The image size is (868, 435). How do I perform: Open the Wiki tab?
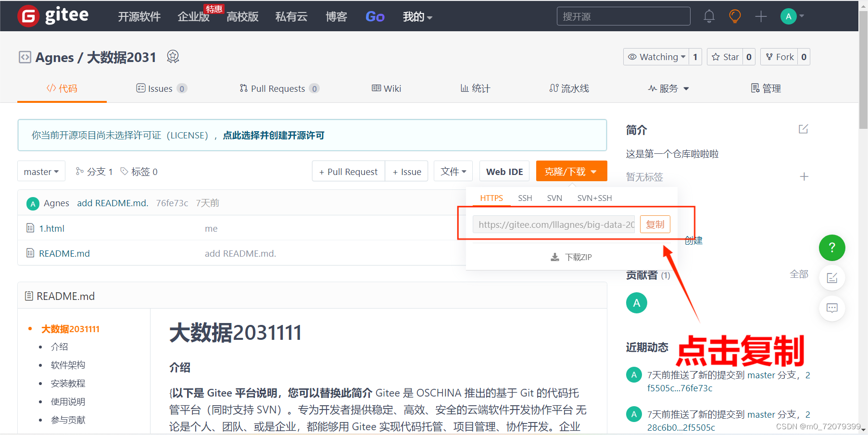click(x=386, y=88)
